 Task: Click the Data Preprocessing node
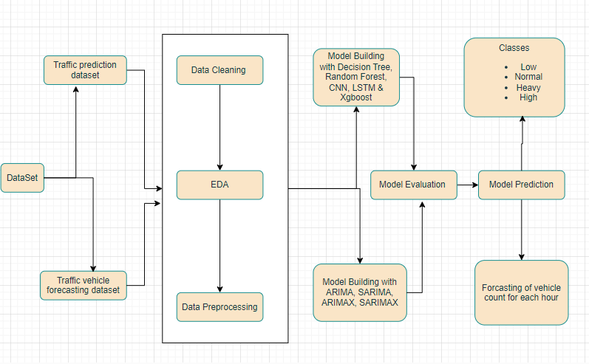[x=219, y=306]
